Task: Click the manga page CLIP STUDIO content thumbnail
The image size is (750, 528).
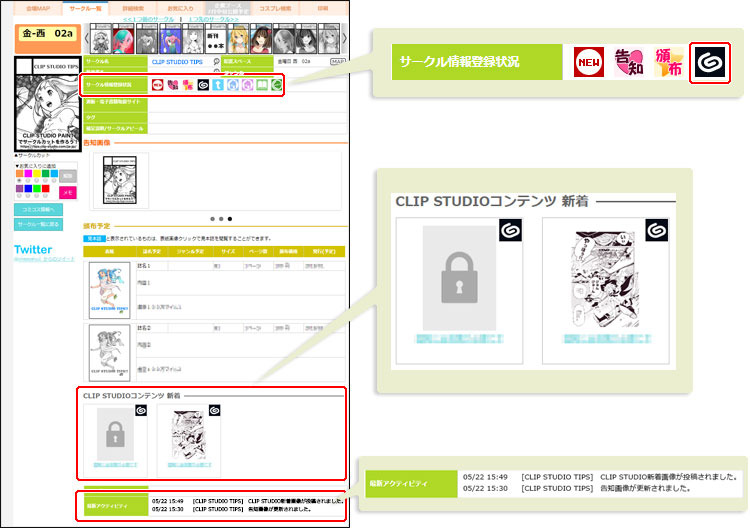Action: coord(189,434)
